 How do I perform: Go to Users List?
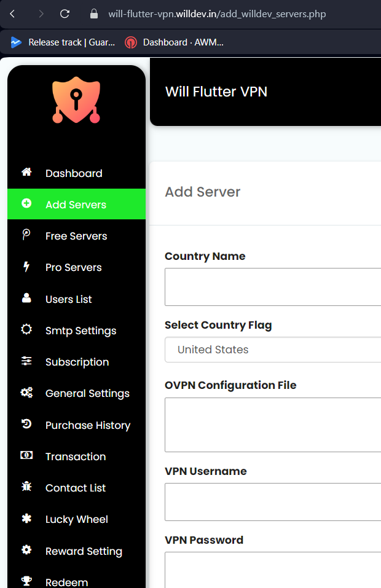(x=76, y=299)
